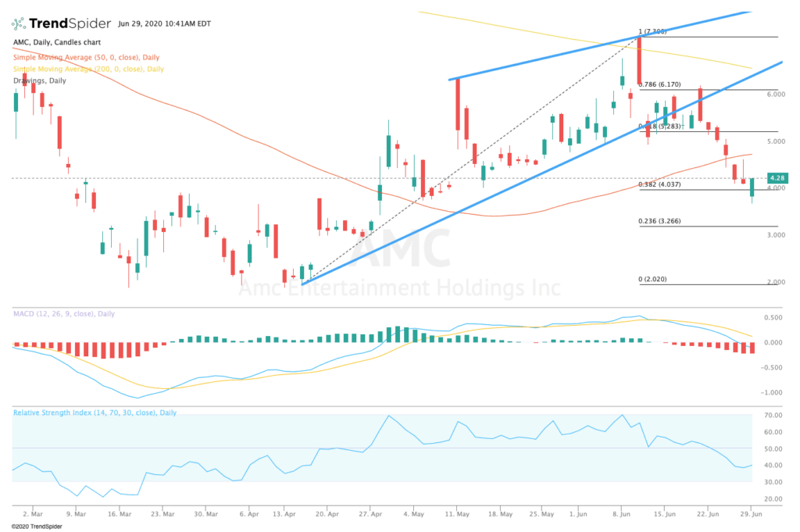Click the Fibonacci 0.236 (3.266) level label
The width and height of the screenshot is (800, 532).
659,221
